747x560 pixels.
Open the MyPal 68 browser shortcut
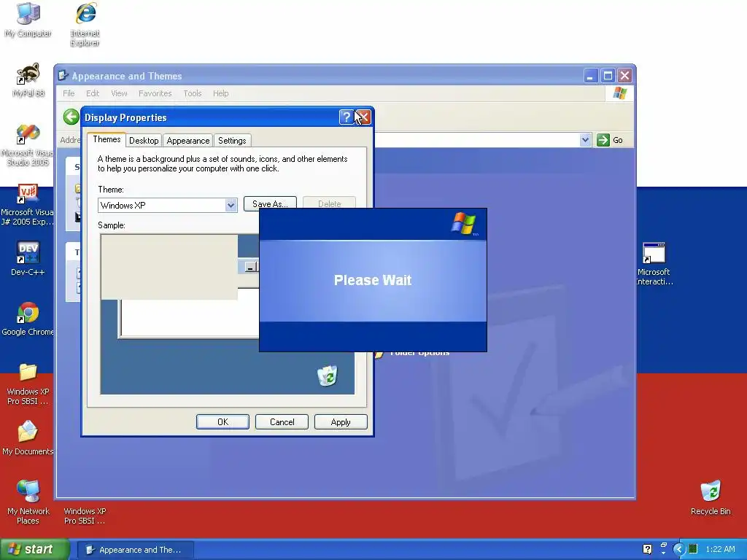(28, 79)
